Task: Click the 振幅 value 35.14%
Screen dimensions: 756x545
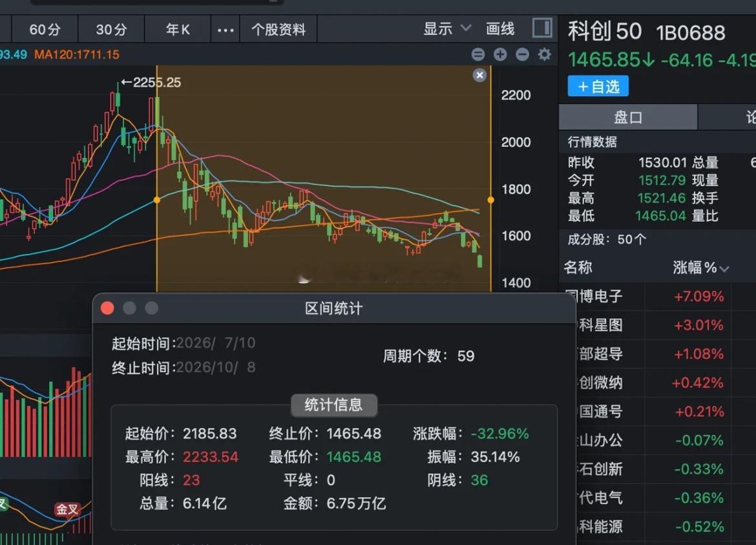Action: (x=495, y=456)
